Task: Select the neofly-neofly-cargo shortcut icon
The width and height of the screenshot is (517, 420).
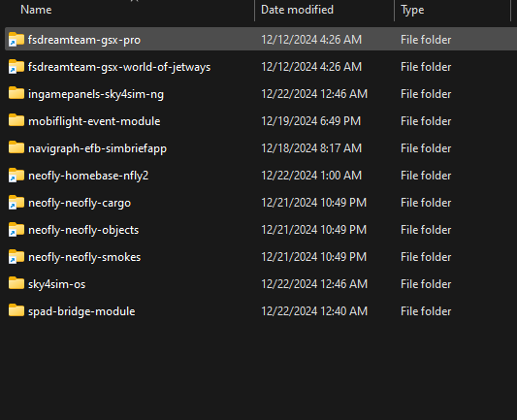Action: click(x=16, y=203)
